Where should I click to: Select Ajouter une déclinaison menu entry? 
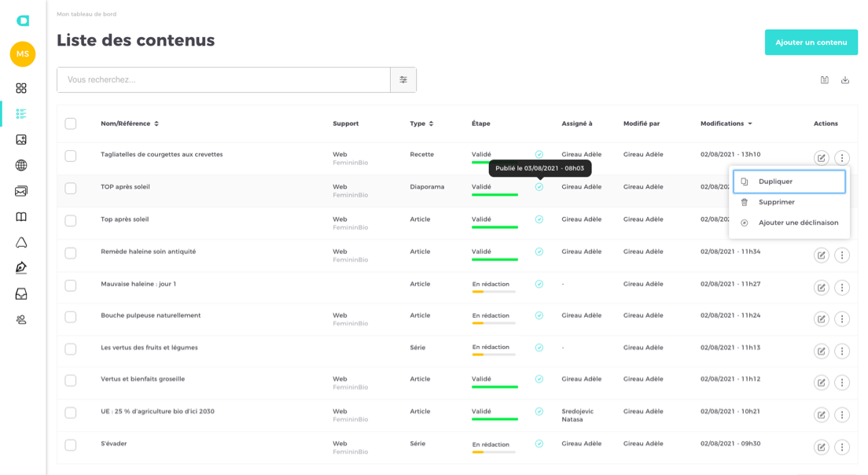[x=798, y=223]
